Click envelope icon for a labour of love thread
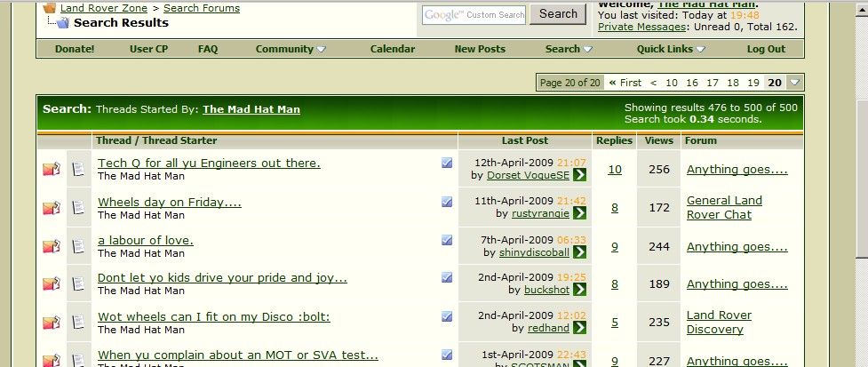868x367 pixels. [x=52, y=246]
